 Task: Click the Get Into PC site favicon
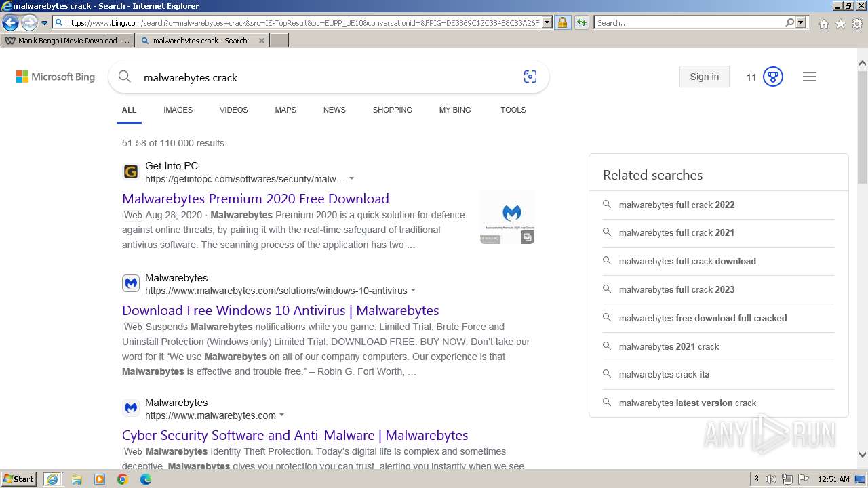click(131, 172)
